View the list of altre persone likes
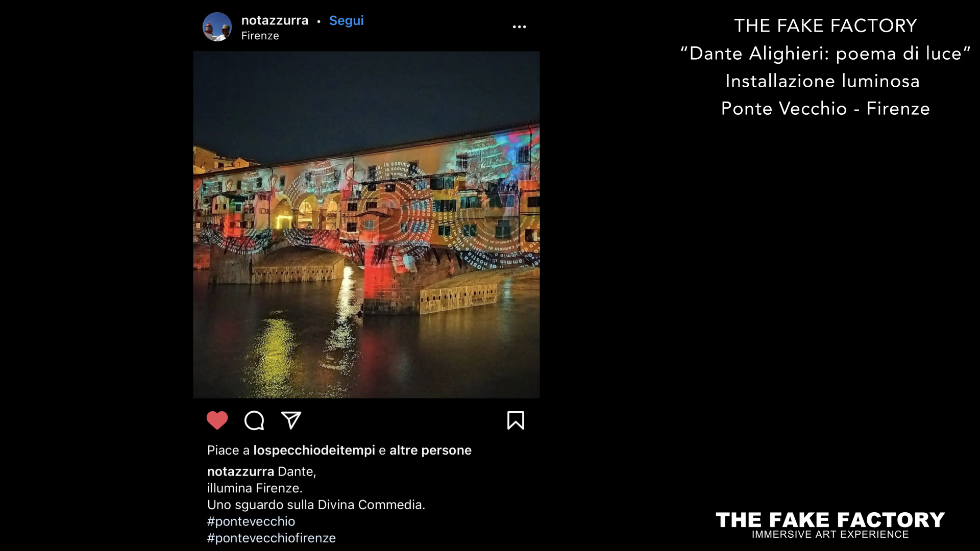Screen dimensions: 980x551 coord(430,450)
